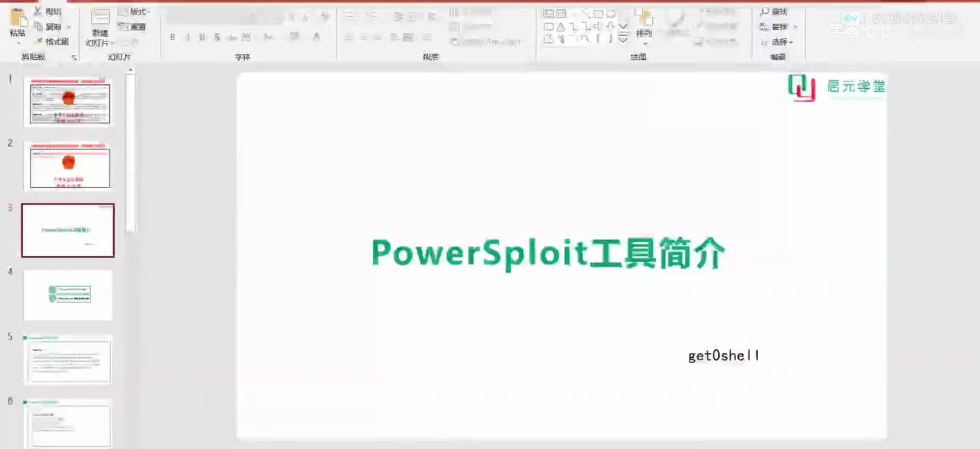Copy selection using 复制 button
The height and width of the screenshot is (449, 980).
pos(47,26)
